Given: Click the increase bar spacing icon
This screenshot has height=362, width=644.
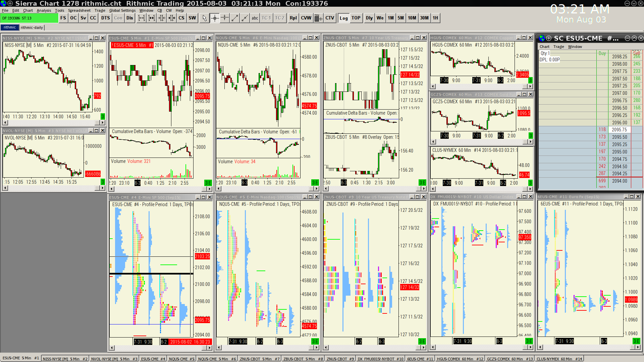Looking at the screenshot, I should point(142,18).
